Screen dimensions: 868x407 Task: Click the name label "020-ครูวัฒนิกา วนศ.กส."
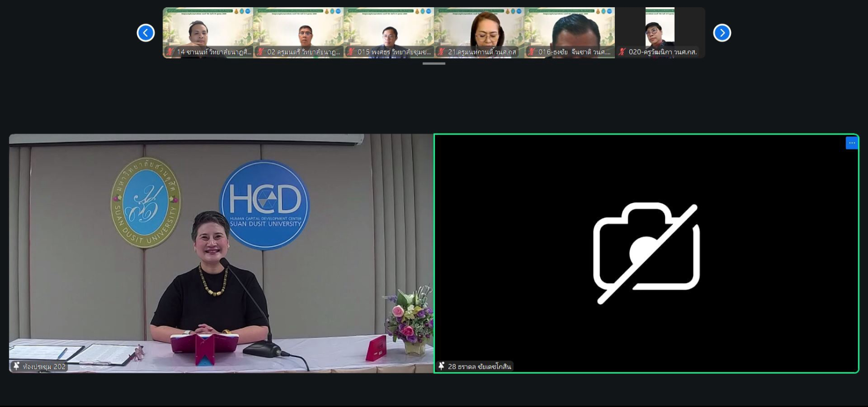(x=663, y=52)
